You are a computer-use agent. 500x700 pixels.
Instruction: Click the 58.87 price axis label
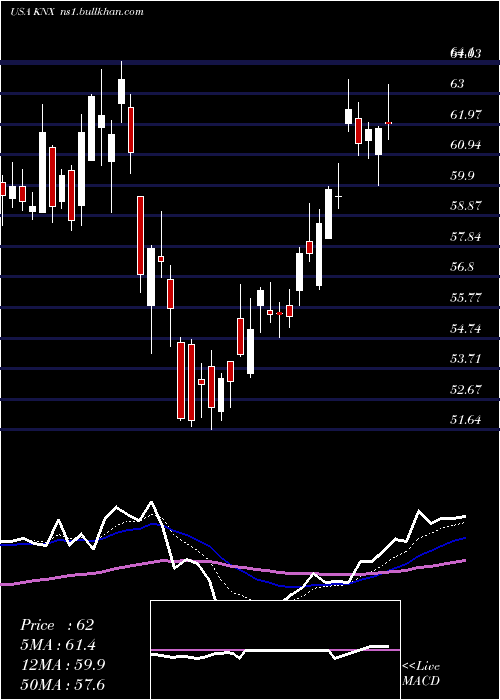point(466,206)
